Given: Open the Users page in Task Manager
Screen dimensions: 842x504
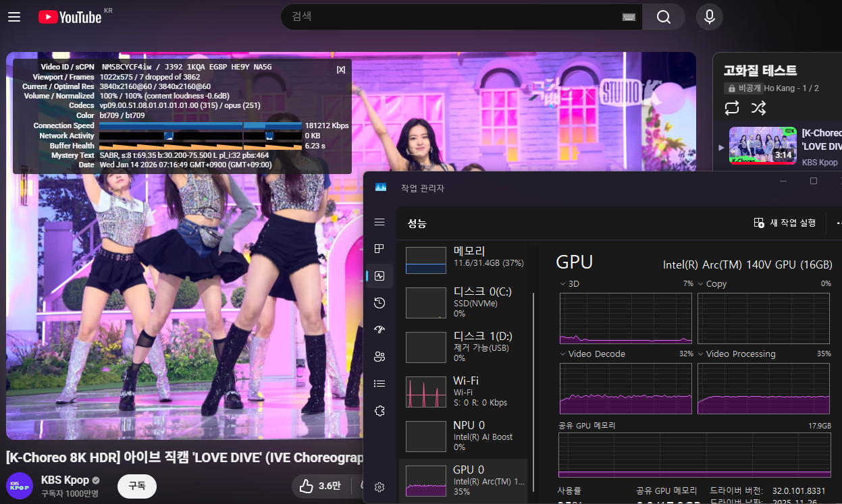Looking at the screenshot, I should click(x=379, y=357).
